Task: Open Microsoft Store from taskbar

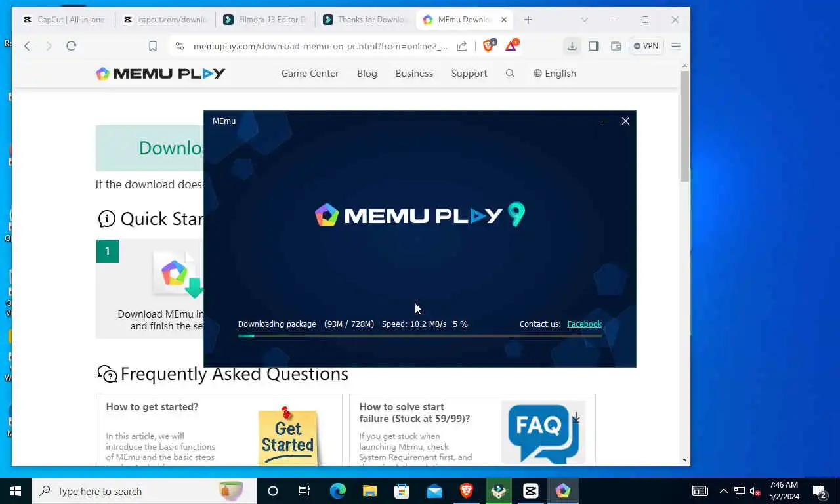Action: (402, 491)
